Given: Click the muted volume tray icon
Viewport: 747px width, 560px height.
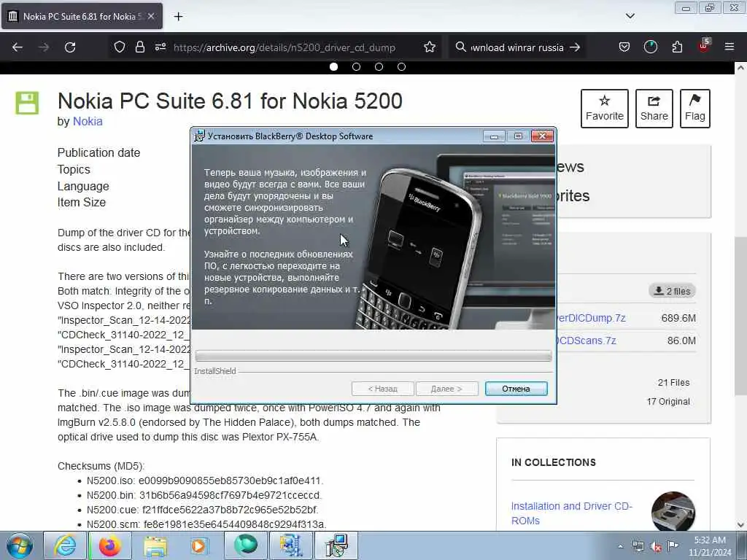Looking at the screenshot, I should pos(656,546).
